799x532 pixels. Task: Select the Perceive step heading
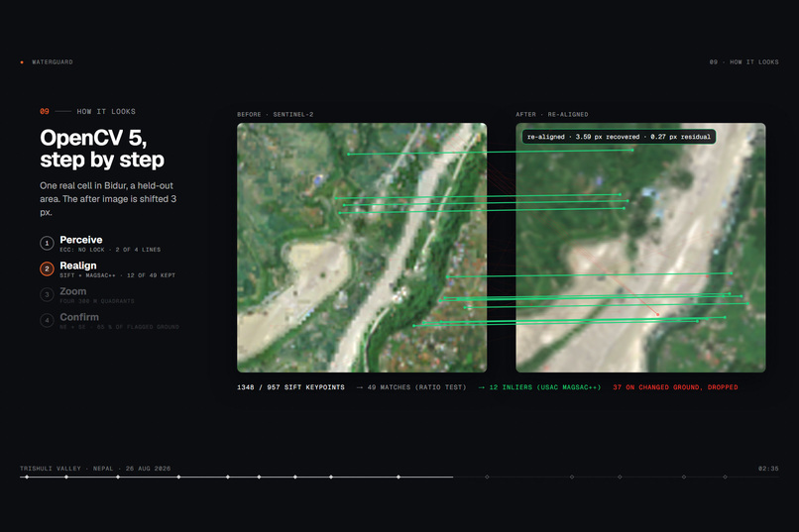[81, 240]
